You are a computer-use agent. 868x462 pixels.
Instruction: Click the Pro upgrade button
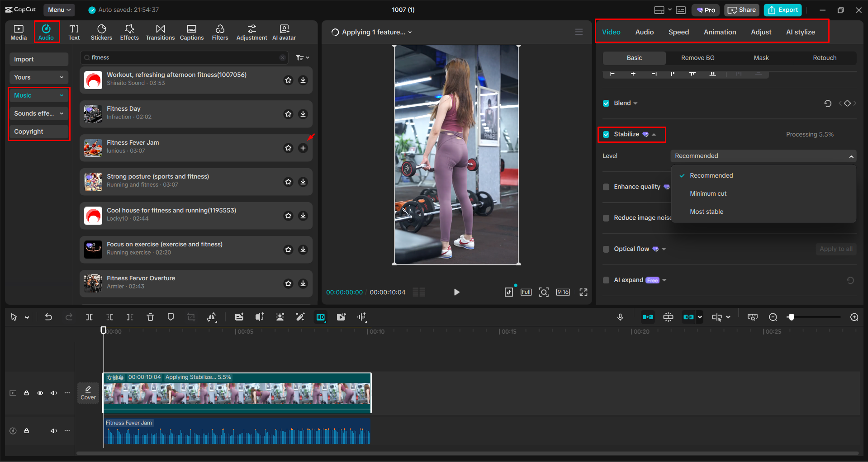[x=706, y=10]
